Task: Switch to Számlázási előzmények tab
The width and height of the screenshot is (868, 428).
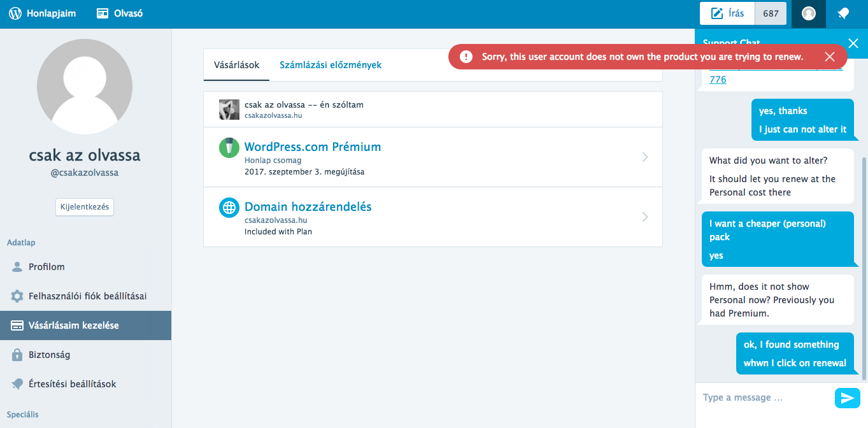Action: tap(331, 65)
